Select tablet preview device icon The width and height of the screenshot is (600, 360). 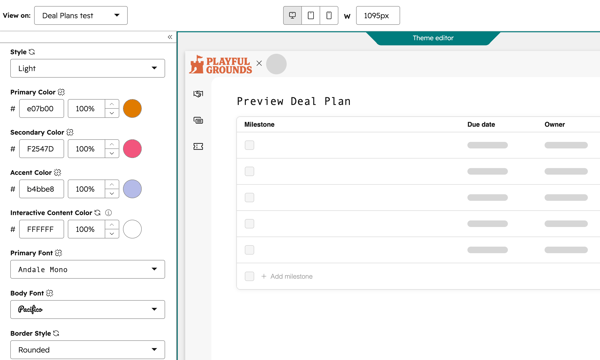tap(311, 16)
